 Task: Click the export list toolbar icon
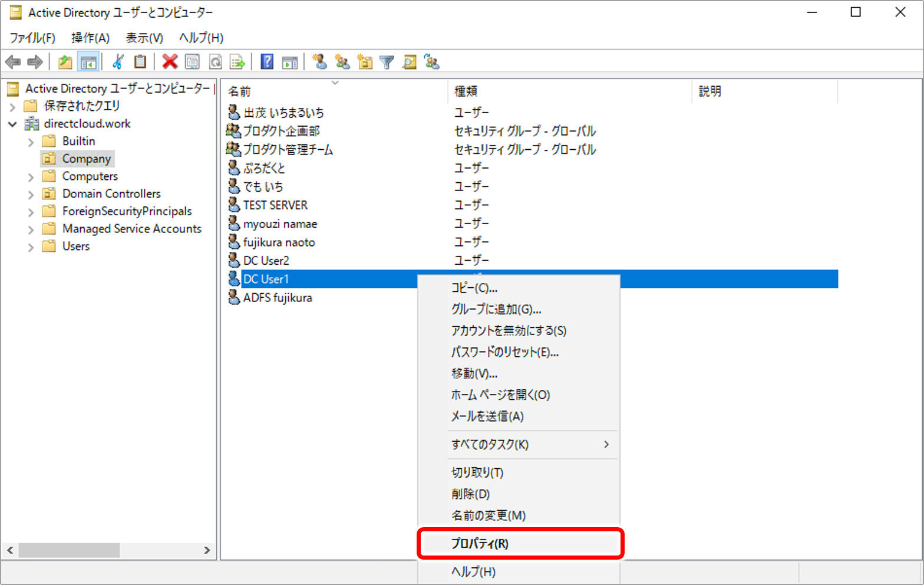[237, 62]
